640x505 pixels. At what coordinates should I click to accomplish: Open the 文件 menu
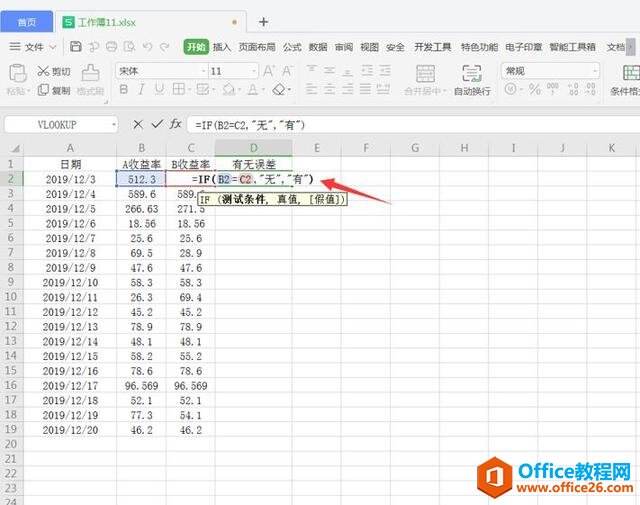click(x=34, y=46)
